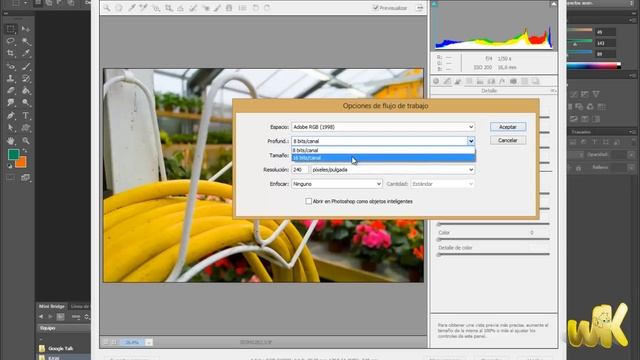Switch to the Línea de tiempo tab
Screen dimensions: 640x360
(x=80, y=306)
